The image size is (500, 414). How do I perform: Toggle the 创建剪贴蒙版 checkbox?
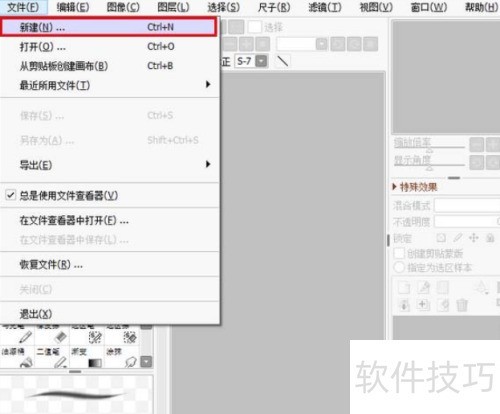(399, 253)
